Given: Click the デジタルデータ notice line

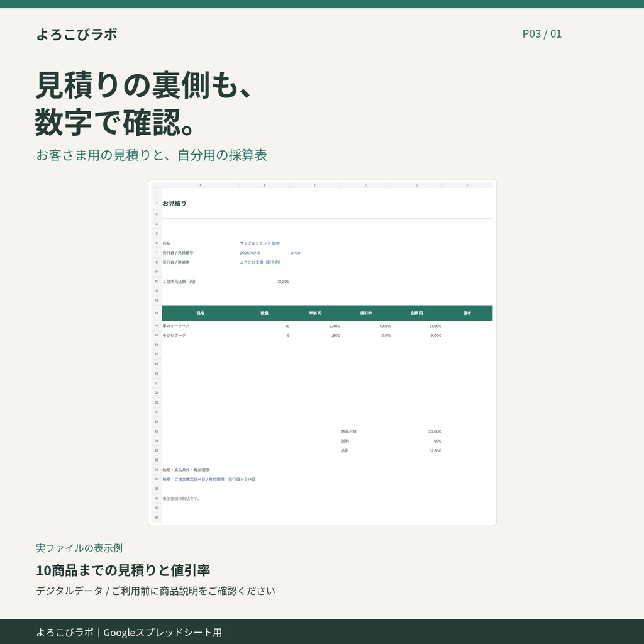Looking at the screenshot, I should pos(156,591).
